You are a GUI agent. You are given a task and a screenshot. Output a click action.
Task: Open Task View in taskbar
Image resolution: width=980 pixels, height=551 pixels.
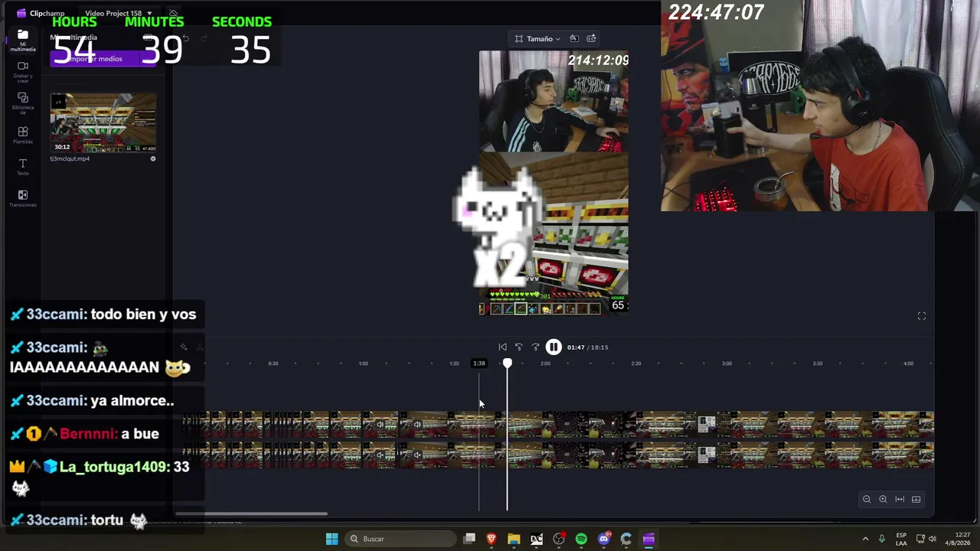pos(469,539)
